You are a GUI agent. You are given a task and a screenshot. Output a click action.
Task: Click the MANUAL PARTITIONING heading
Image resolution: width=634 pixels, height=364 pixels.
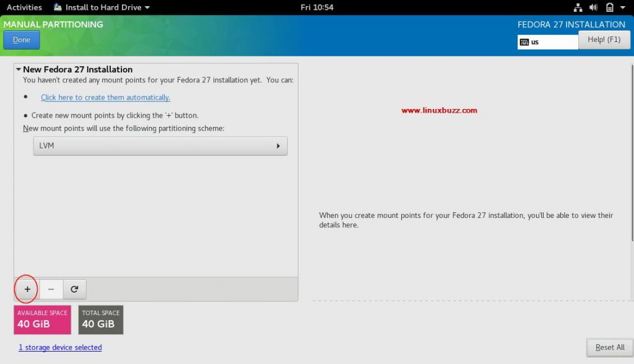click(x=53, y=24)
